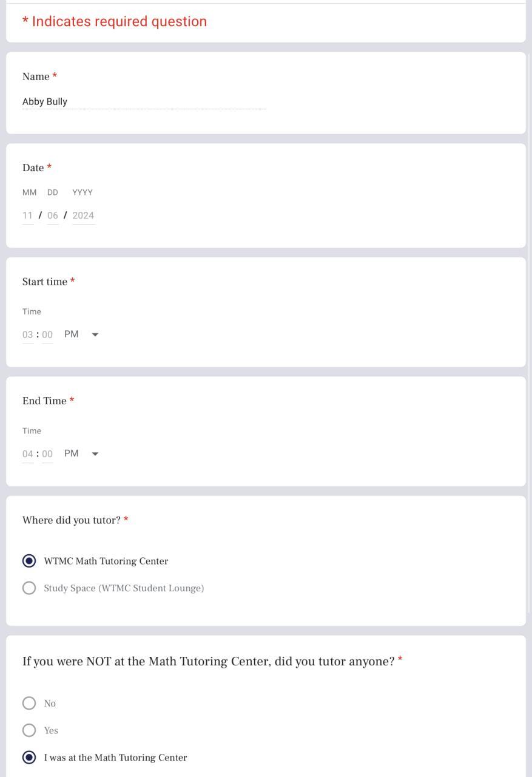532x777 pixels.
Task: Click the Study Space (WTMC Student Lounge) label text
Action: pyautogui.click(x=124, y=588)
